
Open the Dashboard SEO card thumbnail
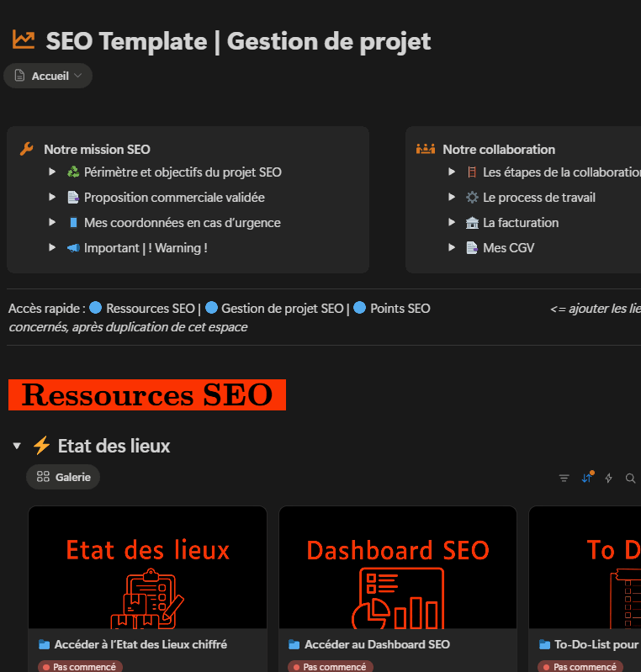click(x=398, y=568)
